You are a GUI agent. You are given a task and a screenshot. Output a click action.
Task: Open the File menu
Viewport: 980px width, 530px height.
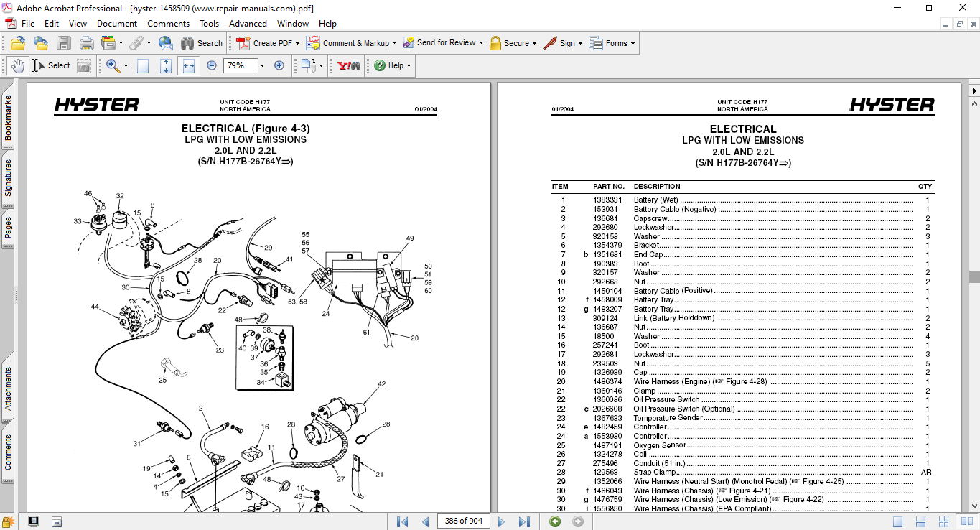coord(28,24)
